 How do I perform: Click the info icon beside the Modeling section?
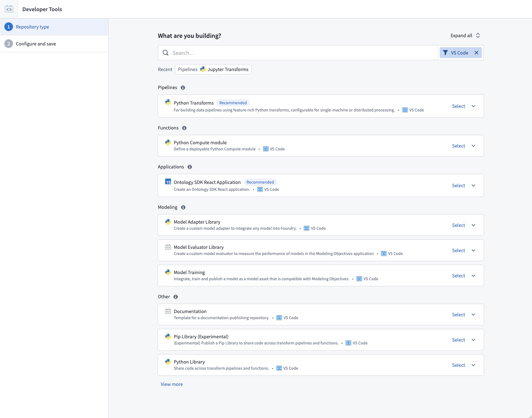tap(183, 207)
